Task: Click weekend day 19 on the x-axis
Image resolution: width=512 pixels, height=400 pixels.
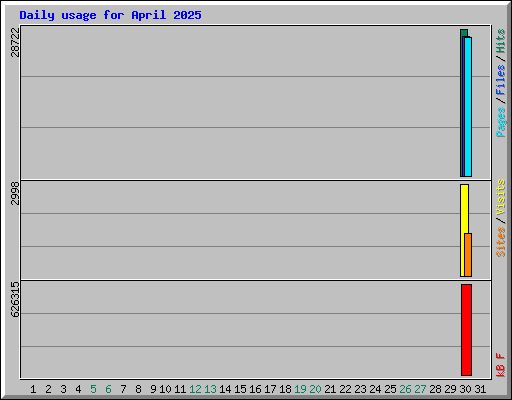Action: [300, 389]
